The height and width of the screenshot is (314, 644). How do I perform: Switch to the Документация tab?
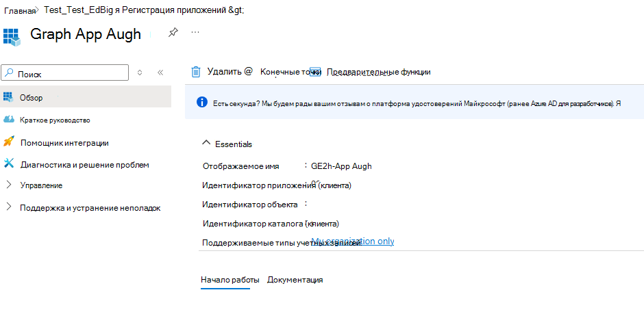(x=295, y=280)
